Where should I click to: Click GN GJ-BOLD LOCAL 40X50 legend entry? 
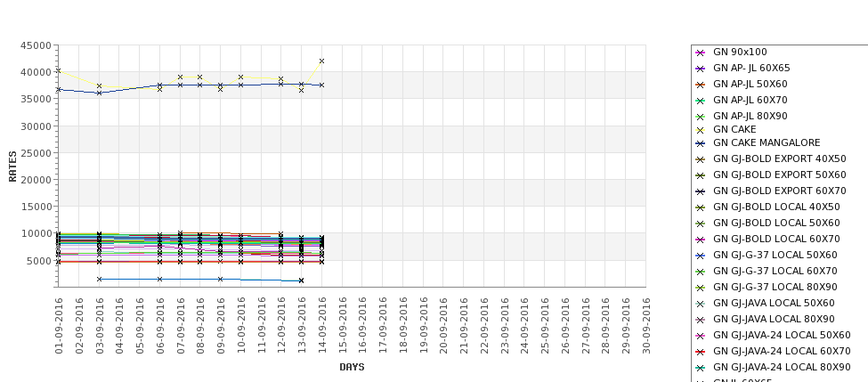[767, 207]
